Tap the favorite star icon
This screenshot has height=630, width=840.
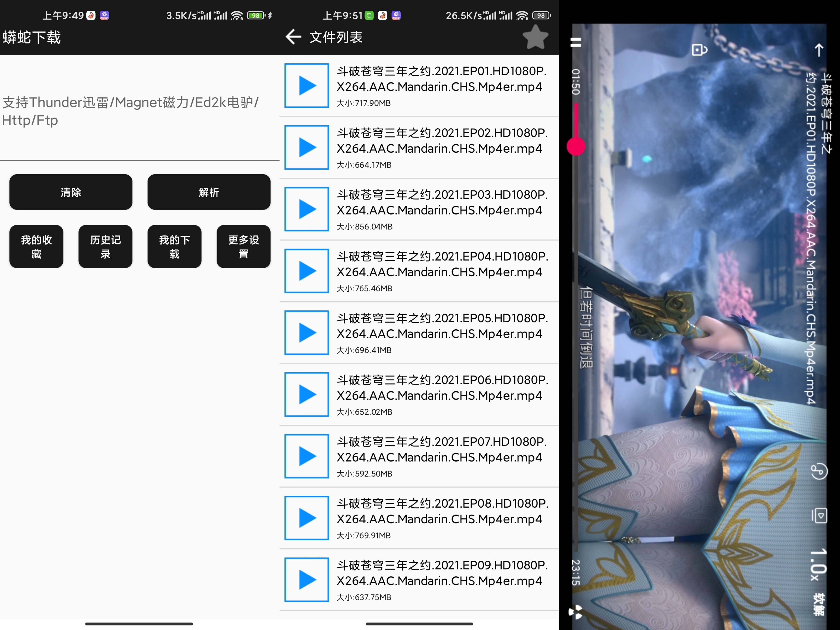535,37
